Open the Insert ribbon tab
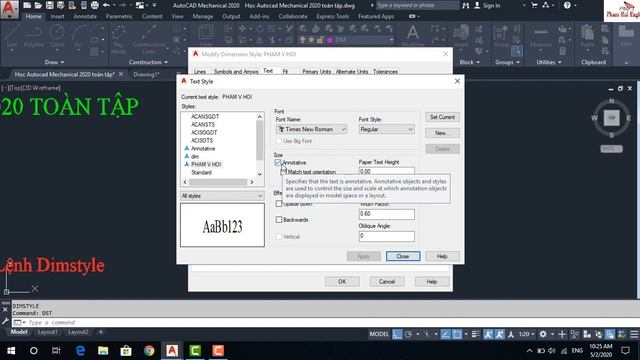The image size is (640, 360). point(58,16)
